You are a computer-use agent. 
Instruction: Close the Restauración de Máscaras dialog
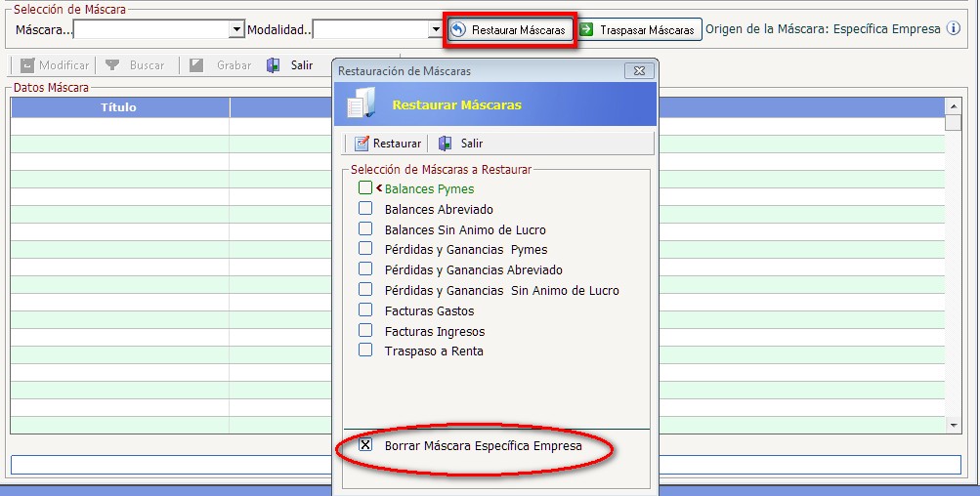639,71
